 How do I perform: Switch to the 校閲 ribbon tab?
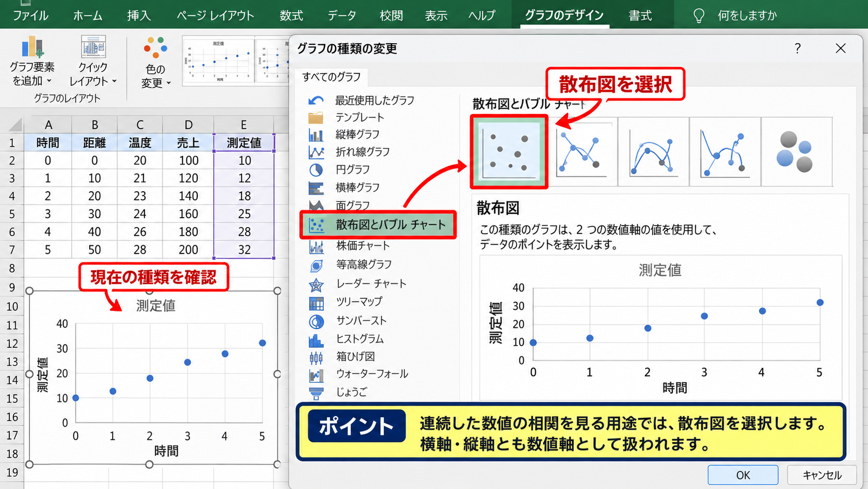coord(391,16)
